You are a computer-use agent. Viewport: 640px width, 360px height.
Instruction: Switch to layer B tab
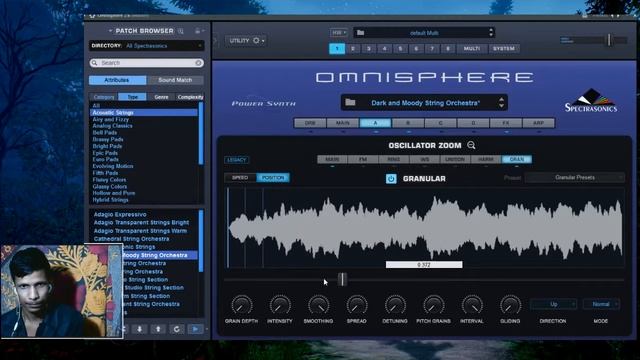408,123
